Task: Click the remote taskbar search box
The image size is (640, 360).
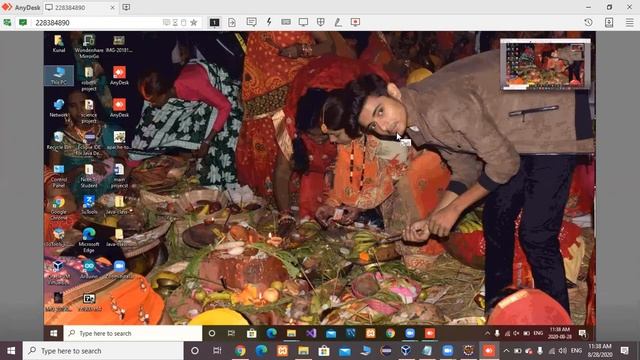Action: (x=133, y=333)
